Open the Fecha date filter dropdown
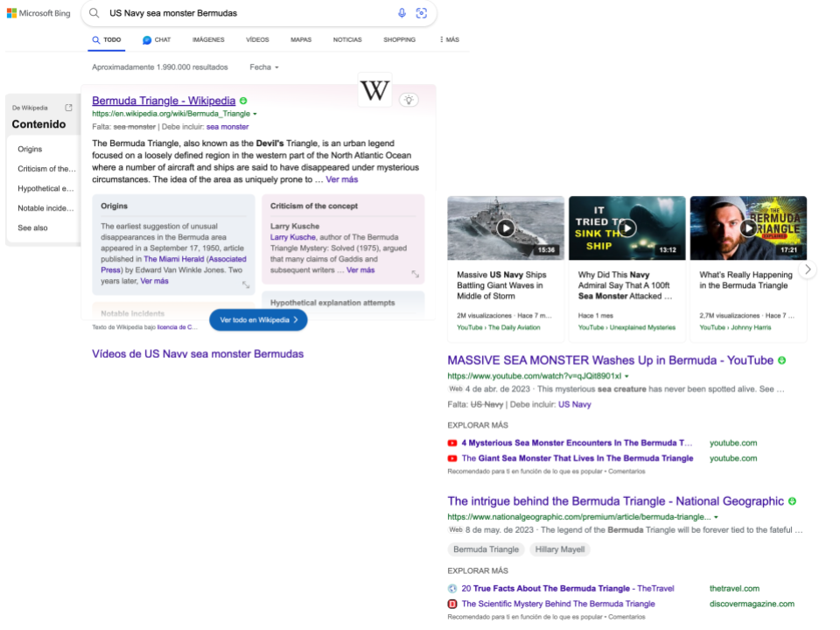840x630 pixels. [264, 67]
